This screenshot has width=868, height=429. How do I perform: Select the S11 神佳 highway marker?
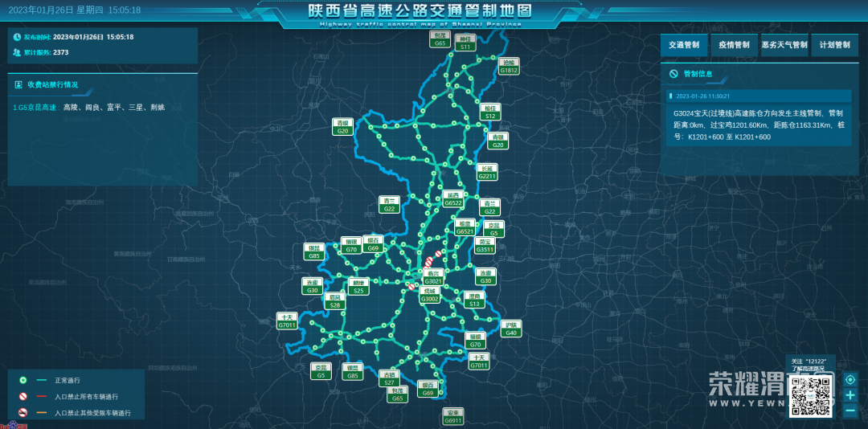coord(465,43)
